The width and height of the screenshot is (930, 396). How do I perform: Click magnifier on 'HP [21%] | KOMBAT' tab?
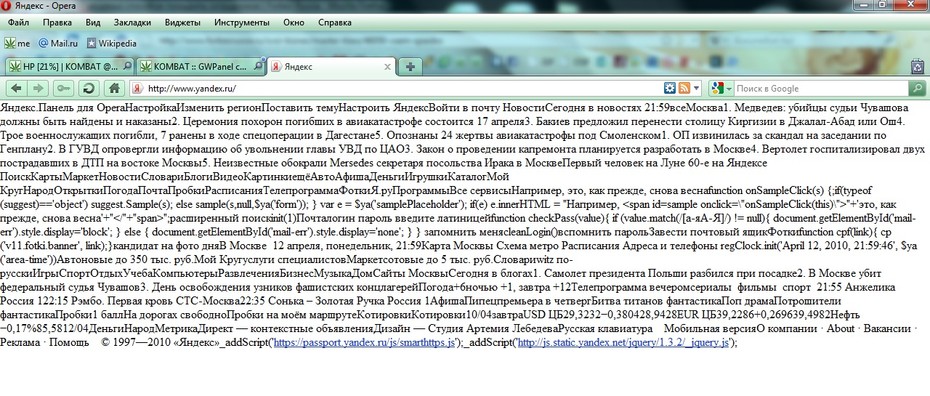pyautogui.click(x=128, y=65)
